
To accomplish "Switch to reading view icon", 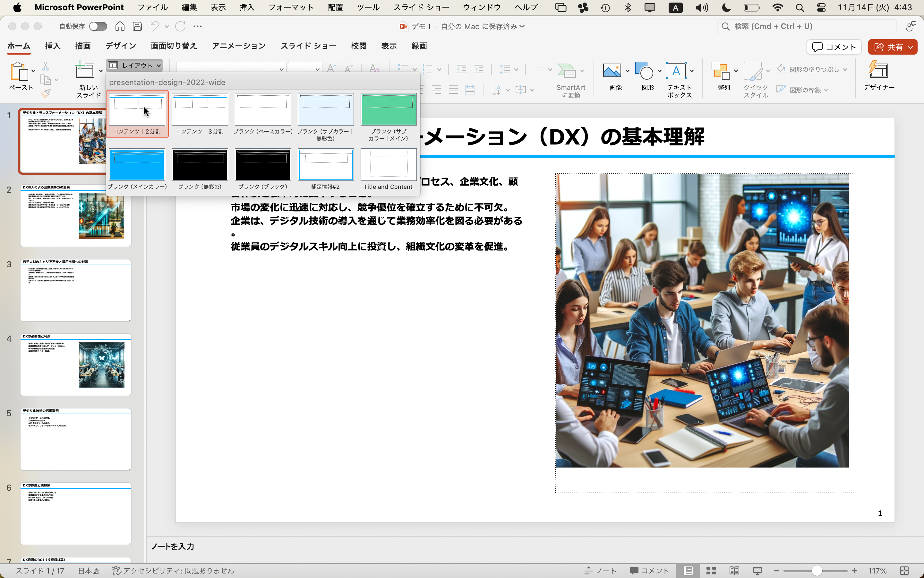I will [734, 570].
